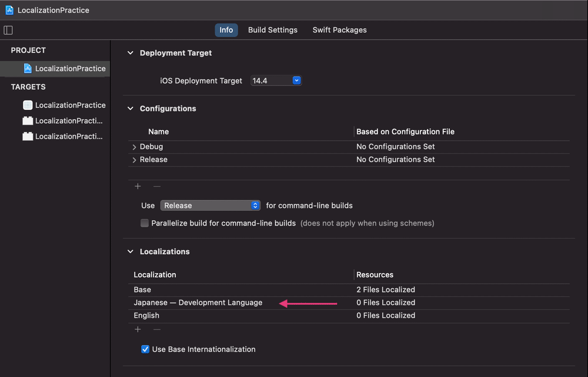The width and height of the screenshot is (588, 377).
Task: Open the Swift Packages tab
Action: tap(339, 30)
